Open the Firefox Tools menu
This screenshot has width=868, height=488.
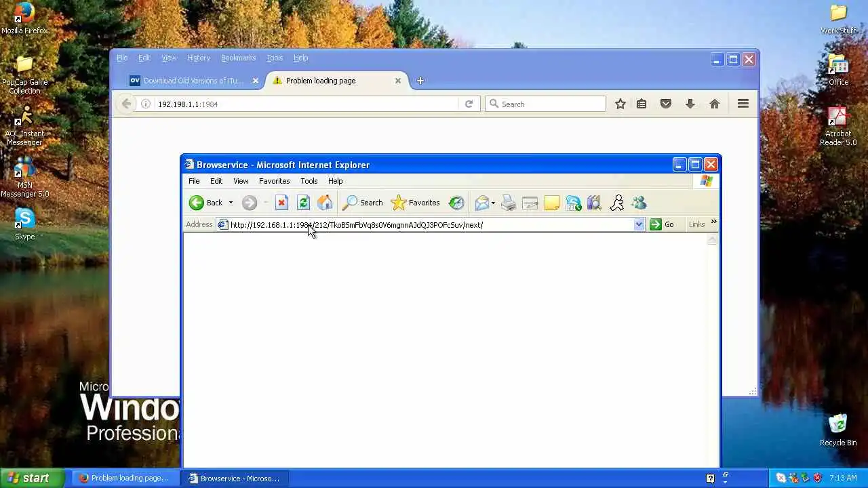point(275,58)
